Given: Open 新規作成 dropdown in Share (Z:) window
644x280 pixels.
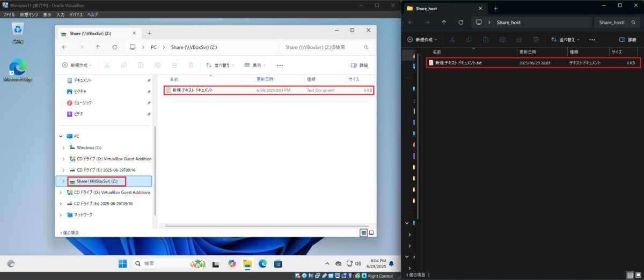Looking at the screenshot, I should (x=76, y=65).
